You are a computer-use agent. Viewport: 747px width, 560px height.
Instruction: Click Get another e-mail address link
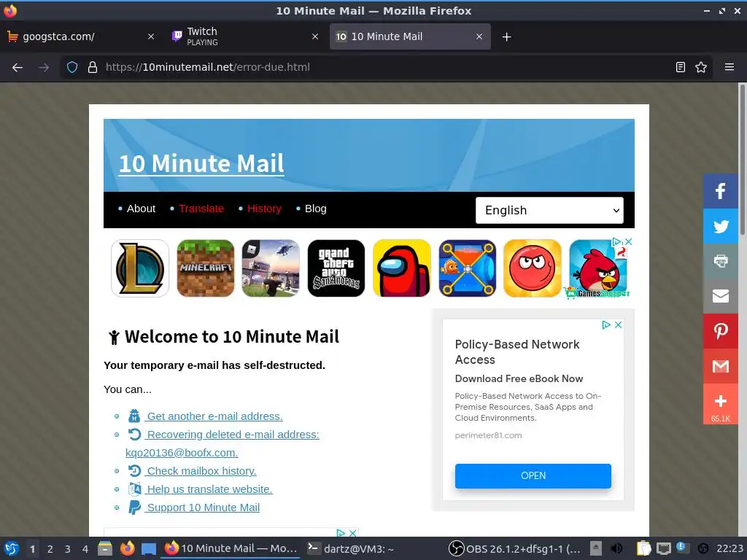point(214,416)
